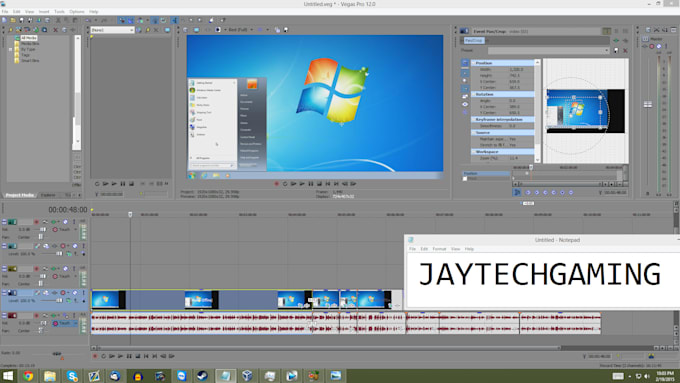Image resolution: width=680 pixels, height=383 pixels.
Task: Open Options menu in Vegas Pro
Action: point(77,12)
